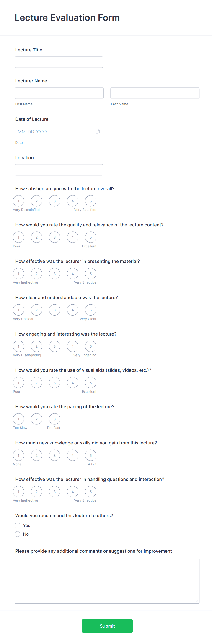Rate lecture content quality as 1 Poor
The height and width of the screenshot is (644, 212).
[18, 237]
